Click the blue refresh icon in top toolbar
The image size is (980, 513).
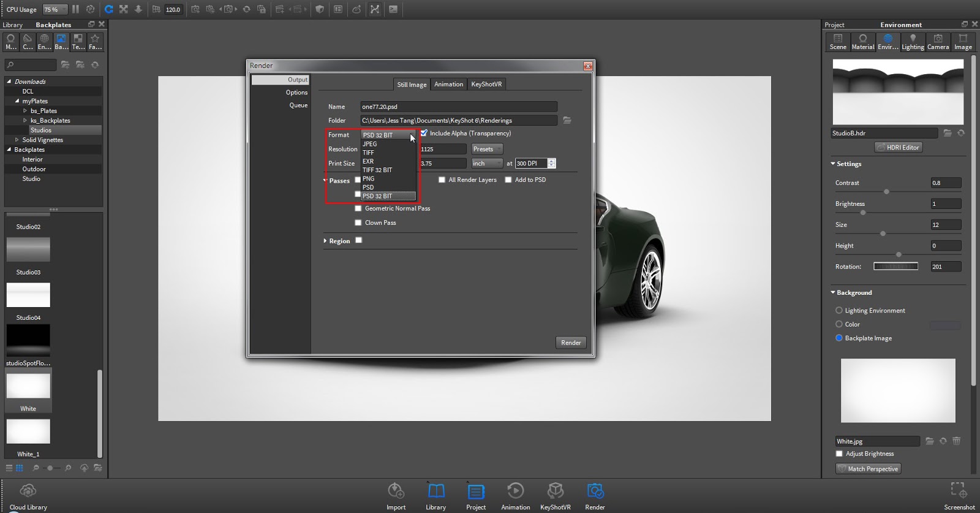coord(109,9)
